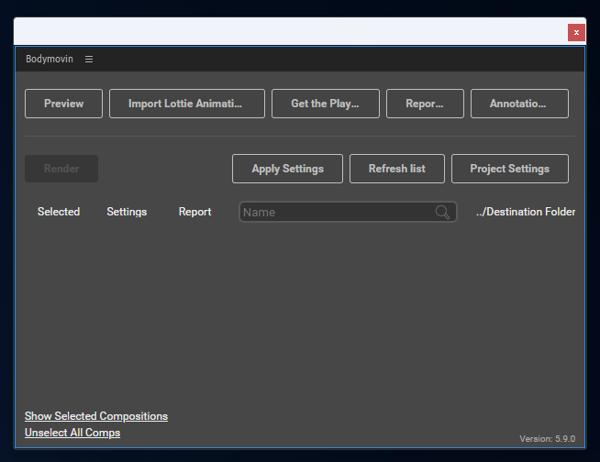Image resolution: width=600 pixels, height=462 pixels.
Task: Click the Version: 5.9.0 label
Action: point(547,439)
